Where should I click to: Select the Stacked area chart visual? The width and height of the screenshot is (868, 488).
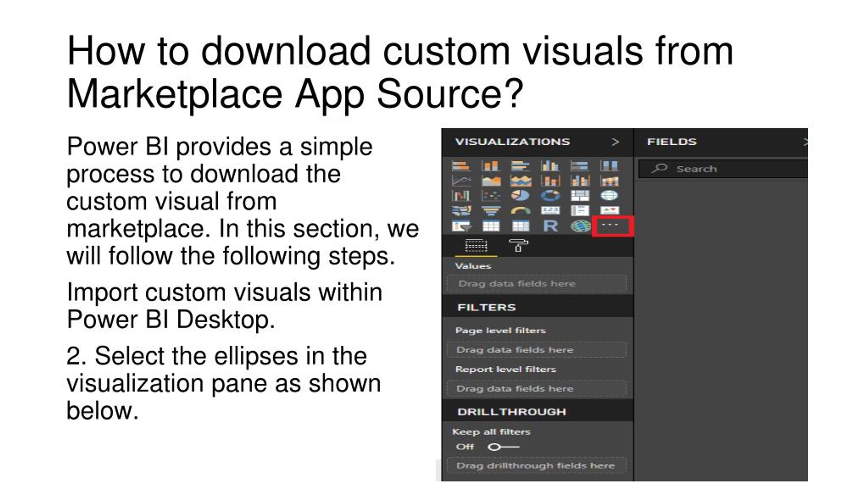click(520, 181)
